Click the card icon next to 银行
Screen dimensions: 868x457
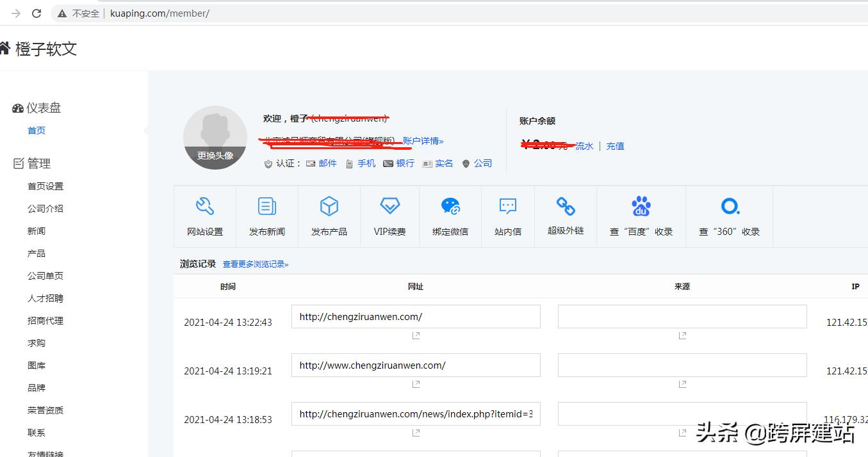pos(388,164)
